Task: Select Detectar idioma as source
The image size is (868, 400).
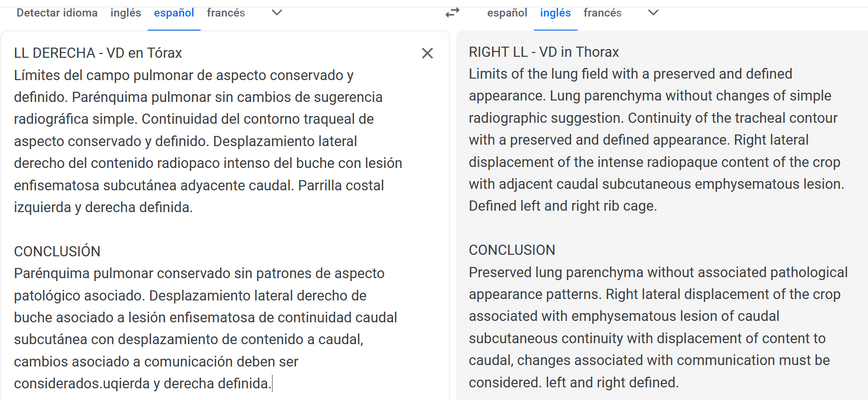Action: click(x=58, y=13)
